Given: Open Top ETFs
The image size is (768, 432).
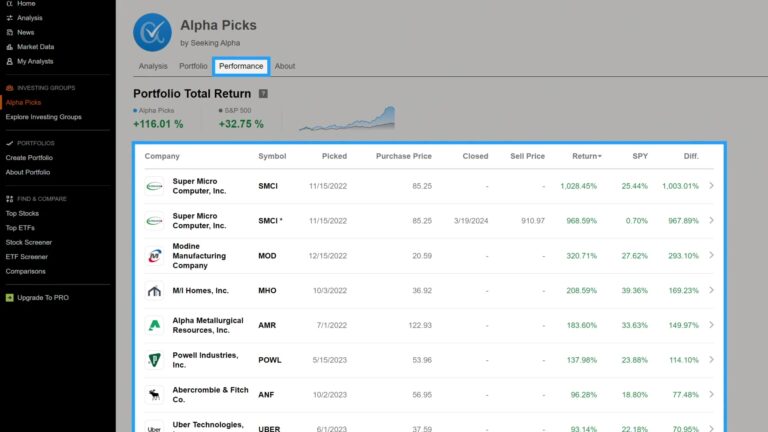Looking at the screenshot, I should point(20,228).
